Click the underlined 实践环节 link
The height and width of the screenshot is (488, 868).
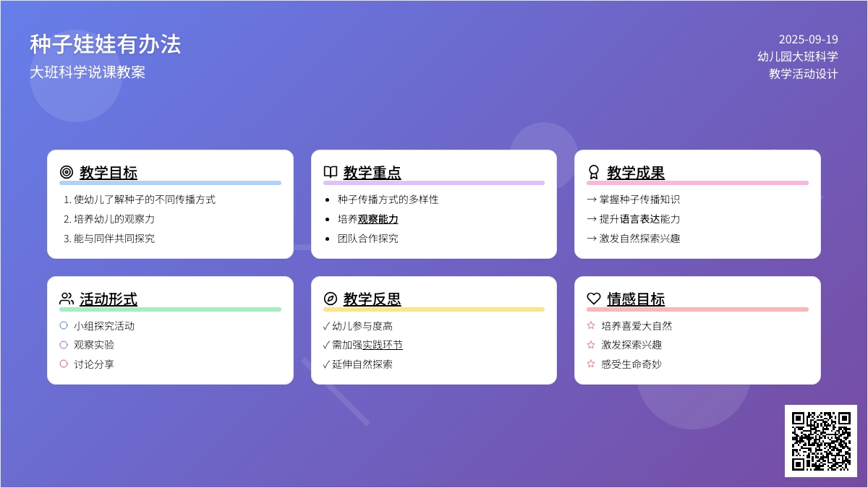pos(383,345)
